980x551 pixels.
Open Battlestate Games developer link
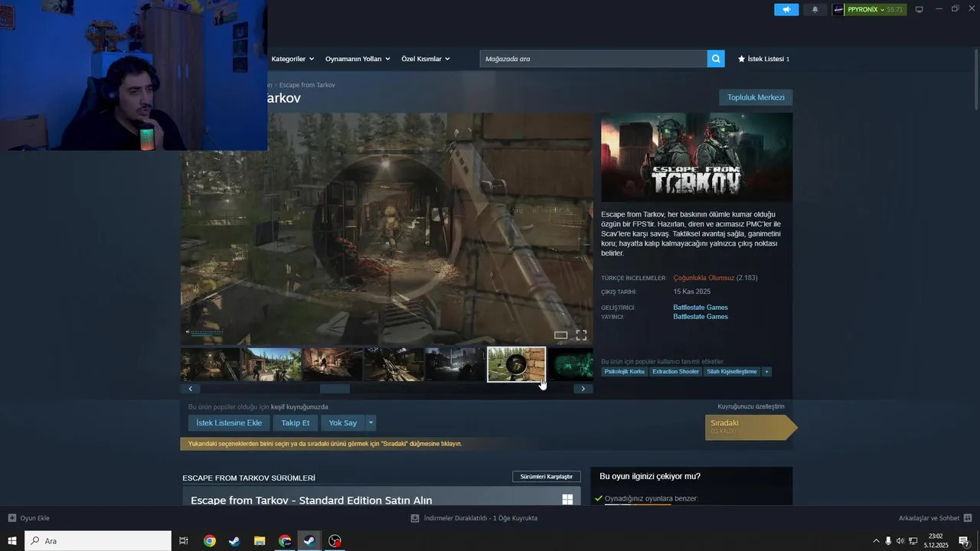click(x=701, y=308)
